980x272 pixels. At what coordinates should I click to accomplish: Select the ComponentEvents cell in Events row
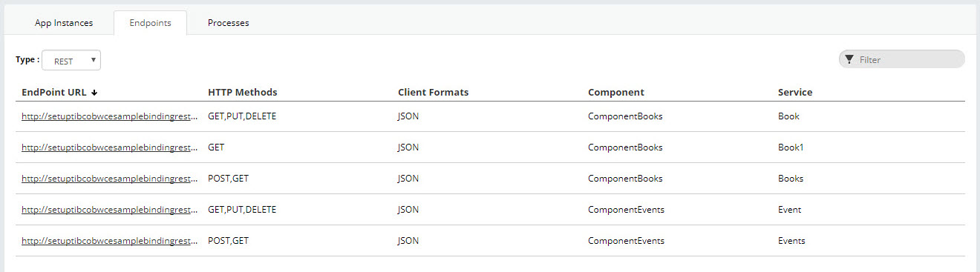click(626, 241)
